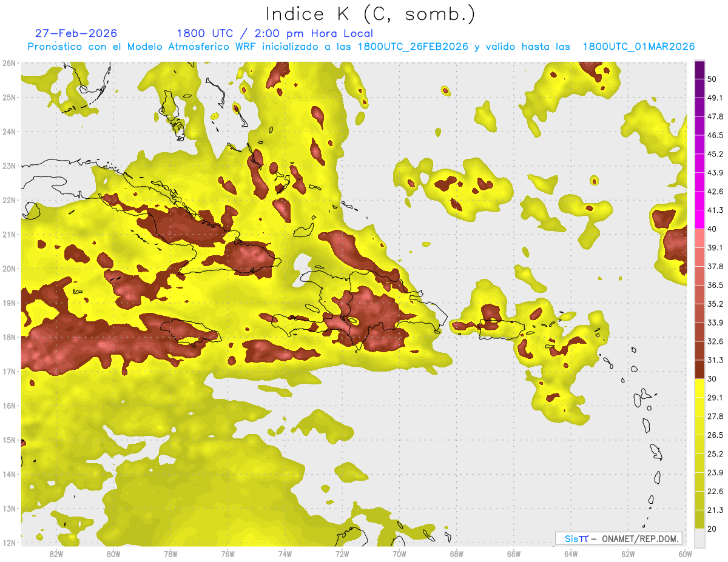Click the 'Indice K (C, somb.)' title
The width and height of the screenshot is (728, 562).
click(371, 14)
